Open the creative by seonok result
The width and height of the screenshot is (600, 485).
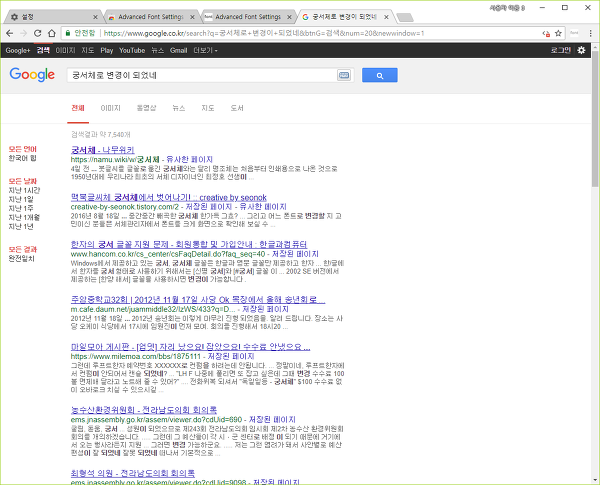(169, 198)
